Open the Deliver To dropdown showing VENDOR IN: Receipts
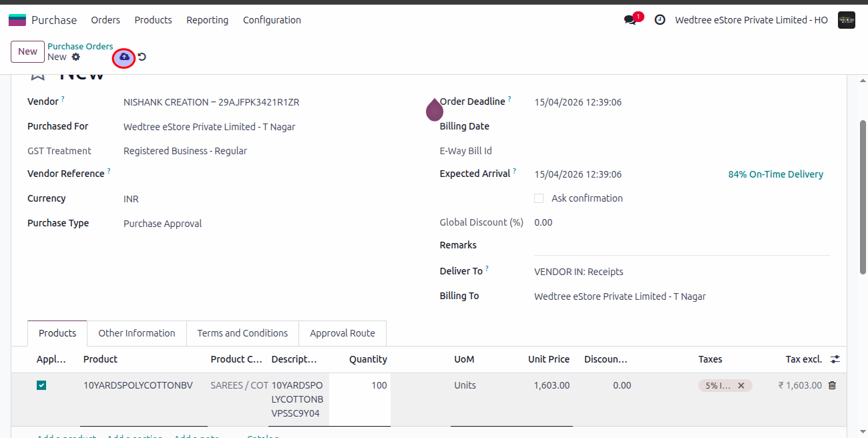The width and height of the screenshot is (868, 438). click(x=682, y=272)
